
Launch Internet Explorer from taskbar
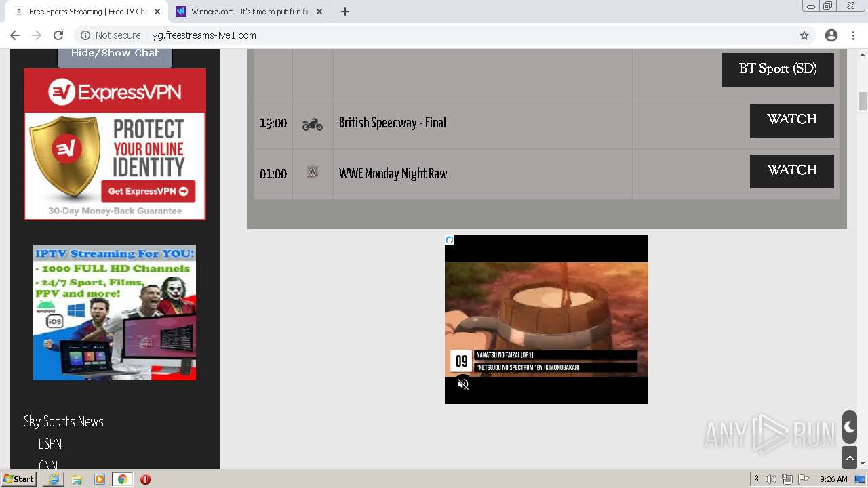point(54,479)
